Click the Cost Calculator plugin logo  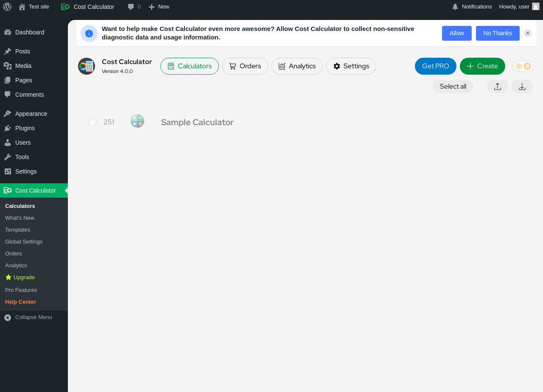(x=87, y=66)
